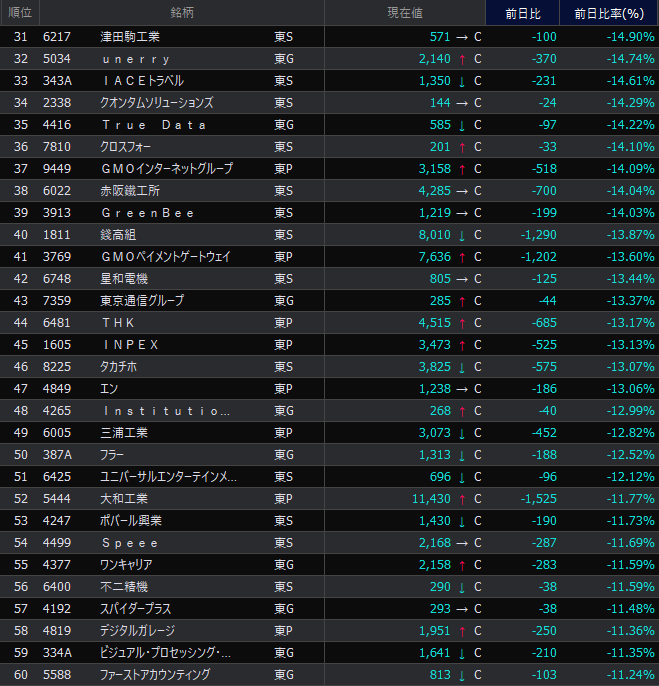Click change value -1,525 for 大和工業
Viewport: 659px width, 686px height.
[x=539, y=499]
